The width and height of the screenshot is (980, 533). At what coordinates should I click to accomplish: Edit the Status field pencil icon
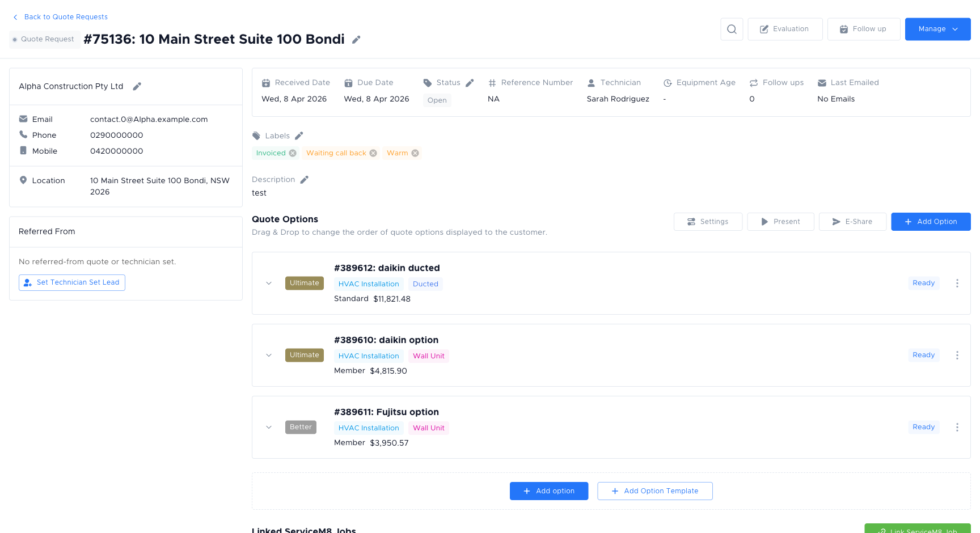470,83
